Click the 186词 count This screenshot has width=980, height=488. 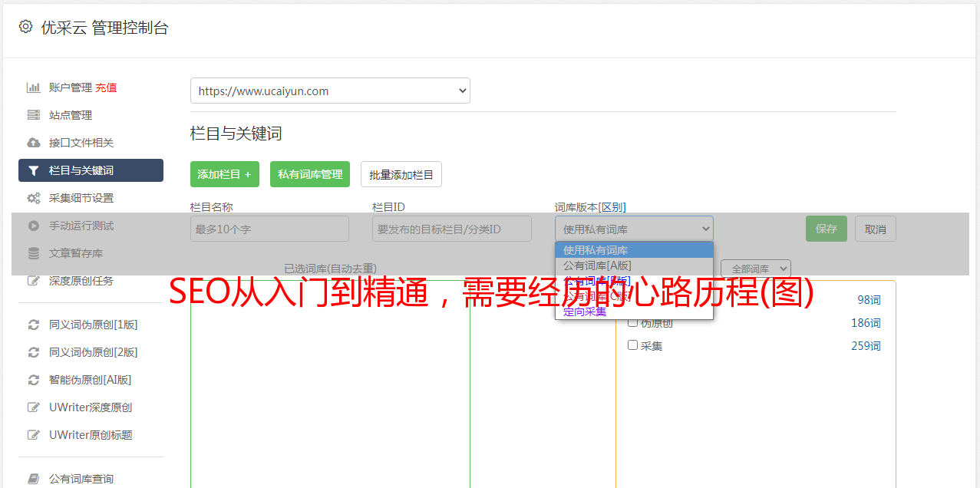pos(866,323)
